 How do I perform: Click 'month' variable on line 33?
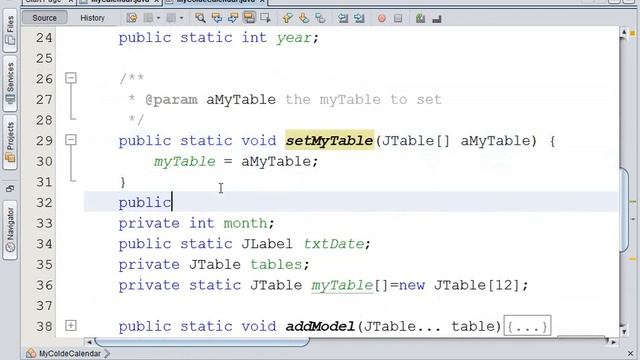245,223
